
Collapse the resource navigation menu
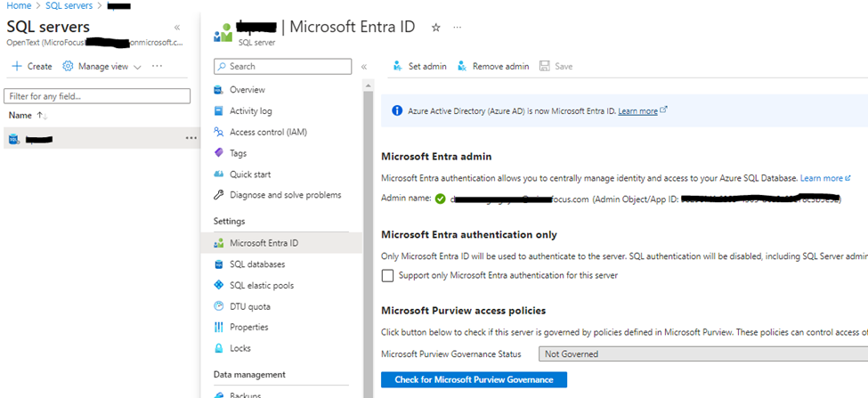pyautogui.click(x=363, y=67)
